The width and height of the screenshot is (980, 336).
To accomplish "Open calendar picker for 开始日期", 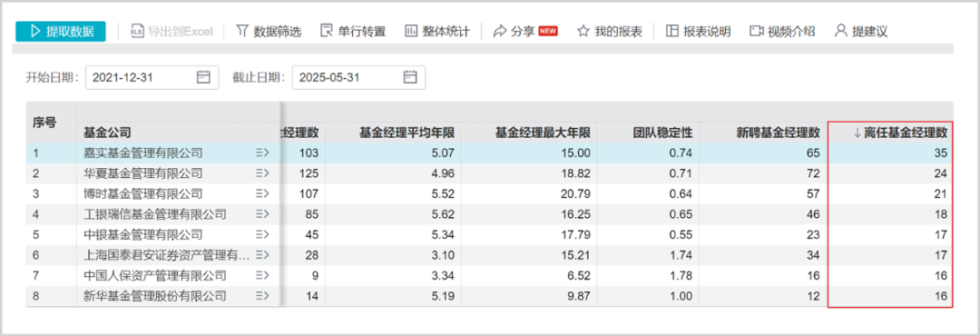I will (x=203, y=77).
